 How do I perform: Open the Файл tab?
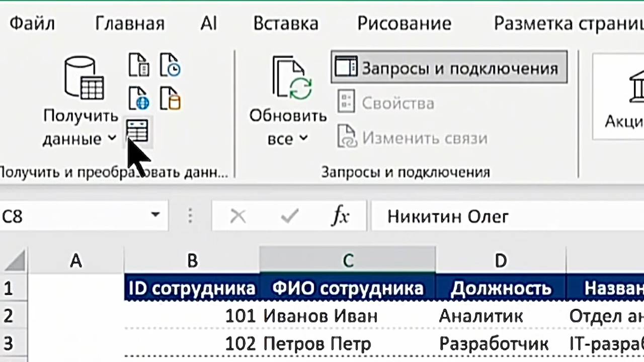32,24
